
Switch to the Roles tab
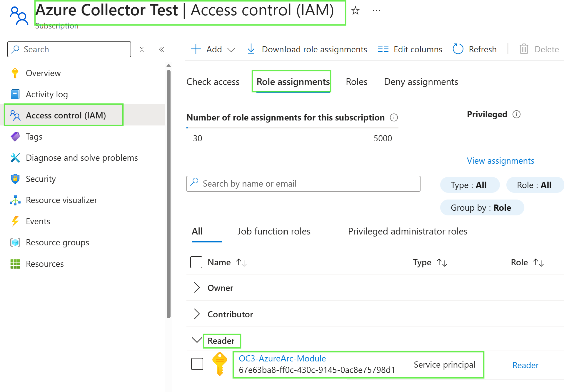tap(356, 82)
